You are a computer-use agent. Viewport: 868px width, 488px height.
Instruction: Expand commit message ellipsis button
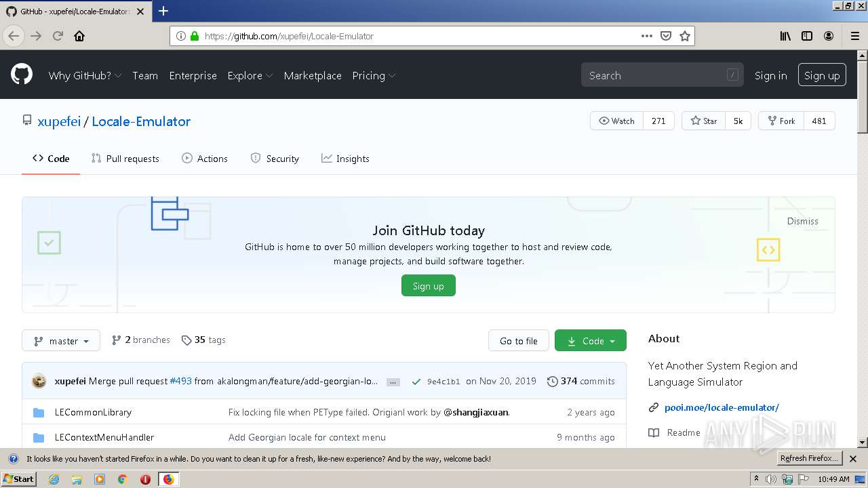pyautogui.click(x=393, y=382)
